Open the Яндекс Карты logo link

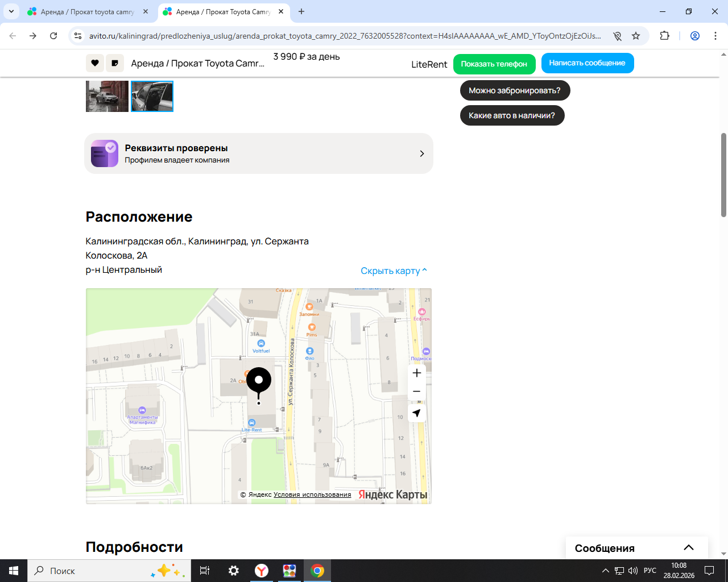pyautogui.click(x=392, y=495)
